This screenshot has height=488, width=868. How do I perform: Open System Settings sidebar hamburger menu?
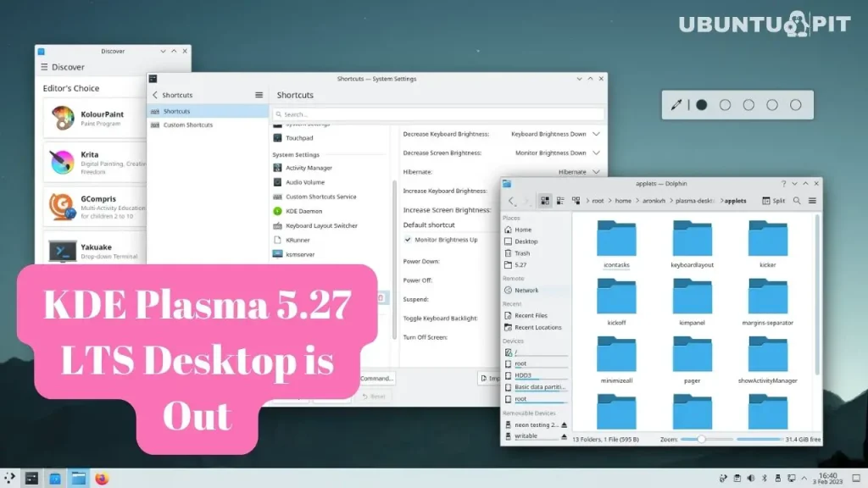(259, 95)
